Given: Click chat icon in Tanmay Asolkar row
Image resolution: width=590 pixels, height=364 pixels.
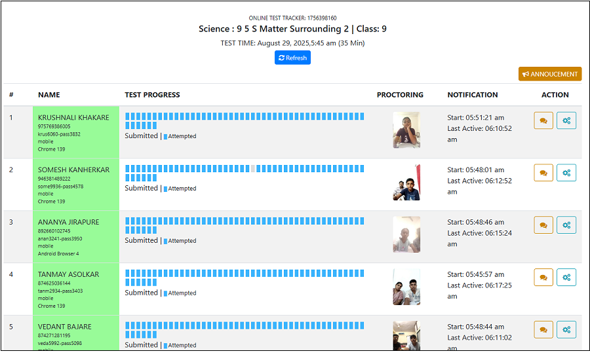Looking at the screenshot, I should 543,278.
